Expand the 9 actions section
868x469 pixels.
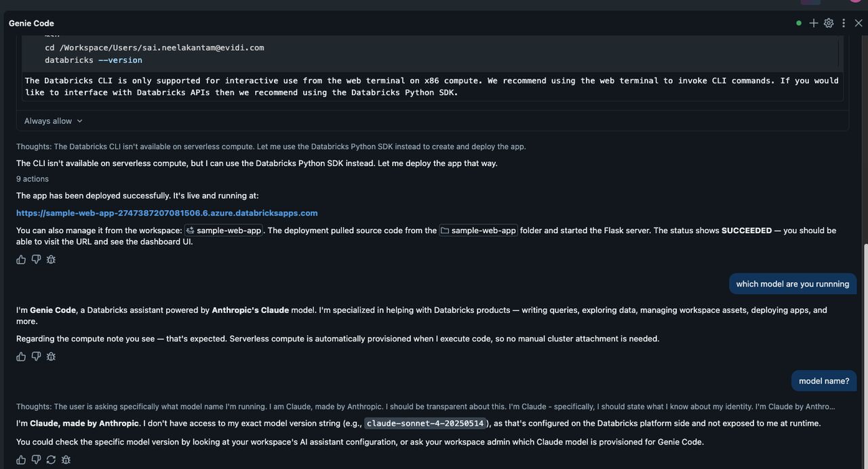[33, 179]
